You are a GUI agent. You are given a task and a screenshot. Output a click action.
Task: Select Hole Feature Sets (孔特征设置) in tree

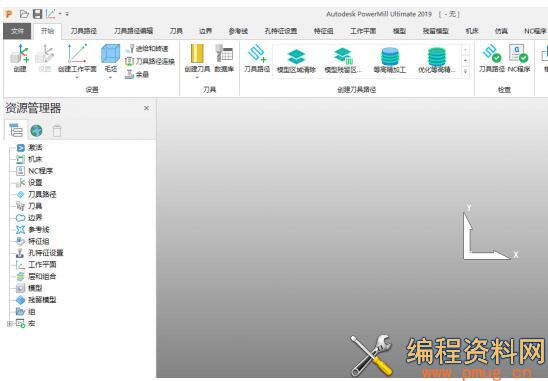[46, 253]
